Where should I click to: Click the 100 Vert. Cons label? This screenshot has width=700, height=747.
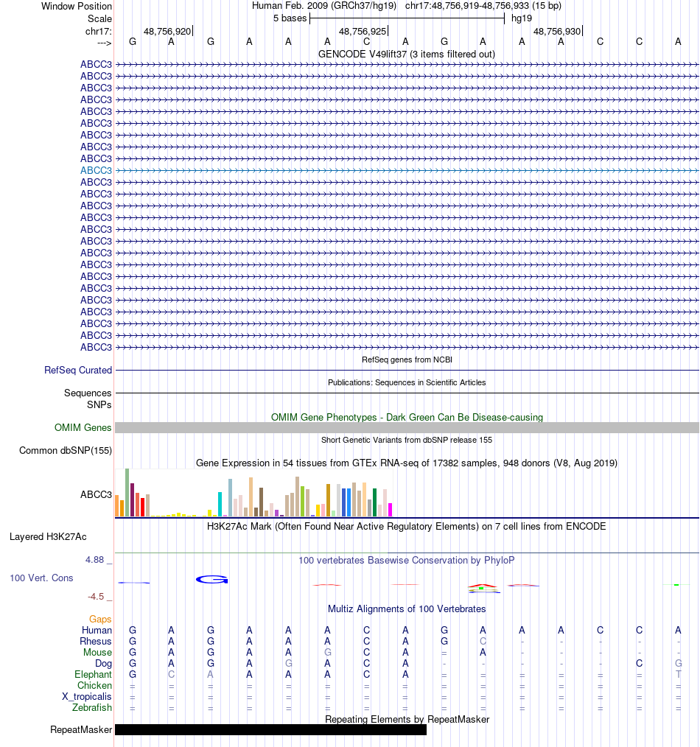coord(41,578)
